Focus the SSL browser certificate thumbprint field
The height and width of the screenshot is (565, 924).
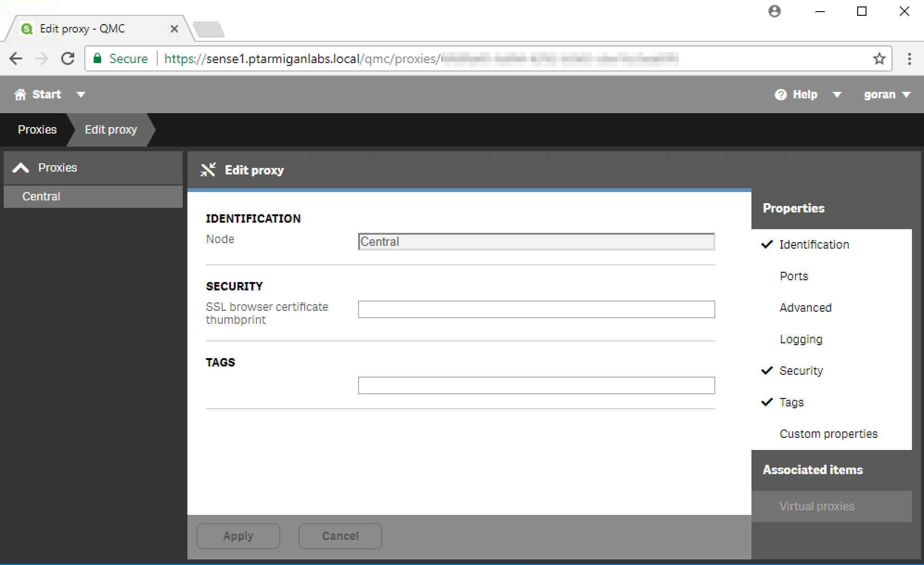click(x=536, y=309)
